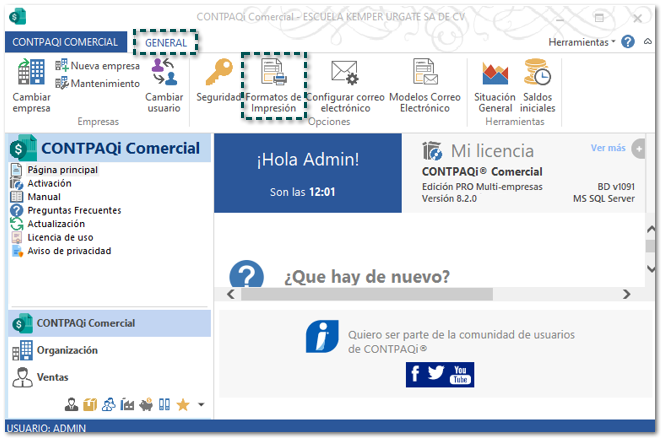Click the open book icon in navigation strip

click(x=164, y=405)
